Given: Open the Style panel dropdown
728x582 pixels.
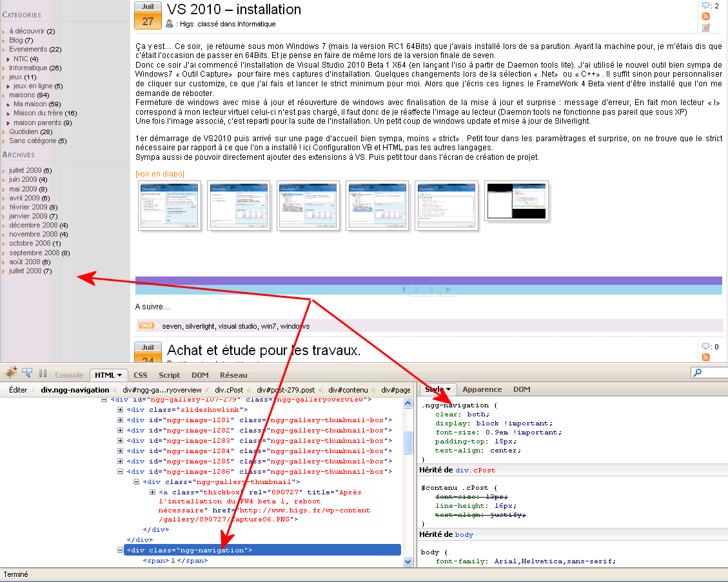Looking at the screenshot, I should pos(449,390).
